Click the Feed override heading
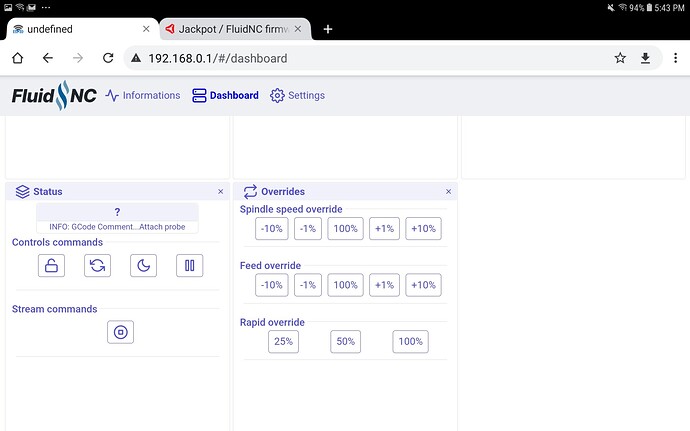Viewport: 690px width, 431px height. [x=270, y=265]
